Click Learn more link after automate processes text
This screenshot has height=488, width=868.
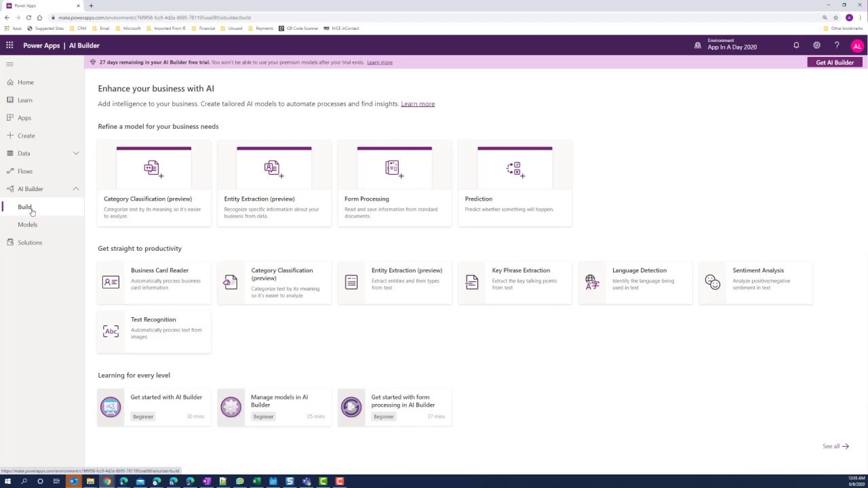click(418, 104)
